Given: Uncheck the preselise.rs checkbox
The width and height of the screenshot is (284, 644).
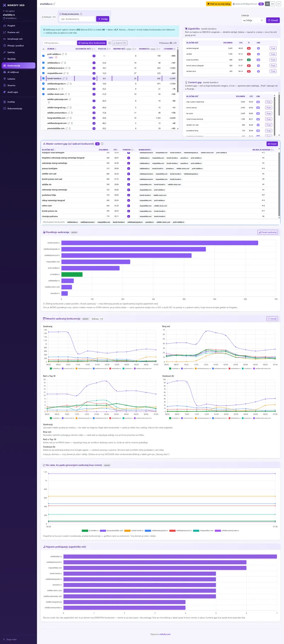Looking at the screenshot, I should [44, 89].
